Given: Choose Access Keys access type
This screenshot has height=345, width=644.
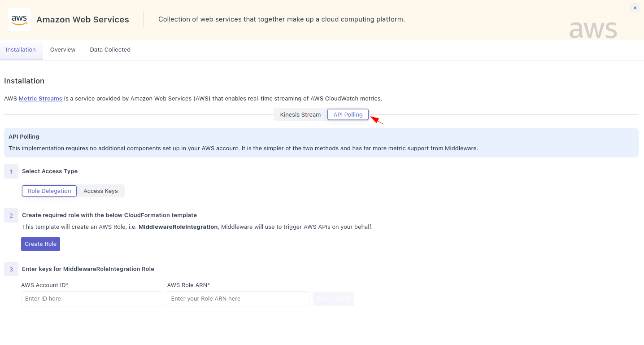Looking at the screenshot, I should [100, 191].
